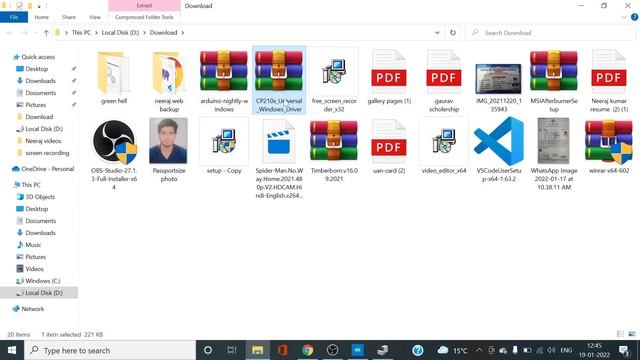640x360 pixels.
Task: Expand the ribbon with the chevron
Action: 623,17
